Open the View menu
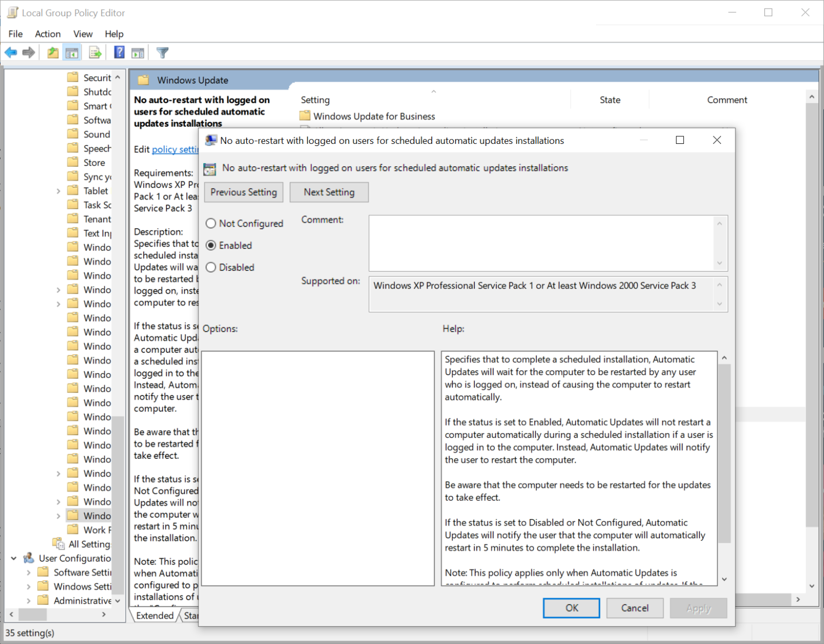 pos(83,34)
